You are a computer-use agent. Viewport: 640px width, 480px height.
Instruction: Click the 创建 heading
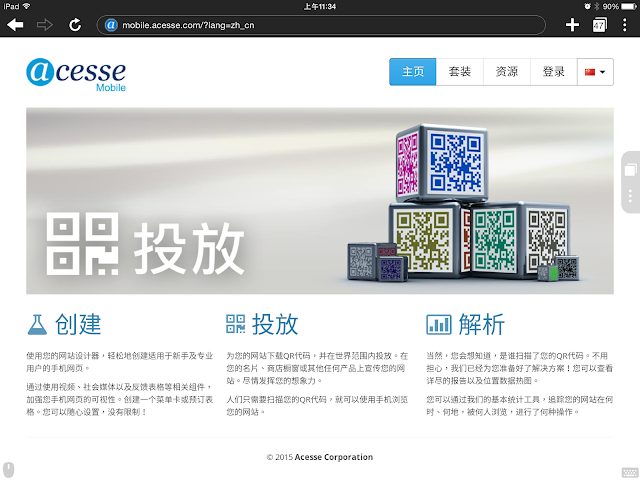coord(78,324)
